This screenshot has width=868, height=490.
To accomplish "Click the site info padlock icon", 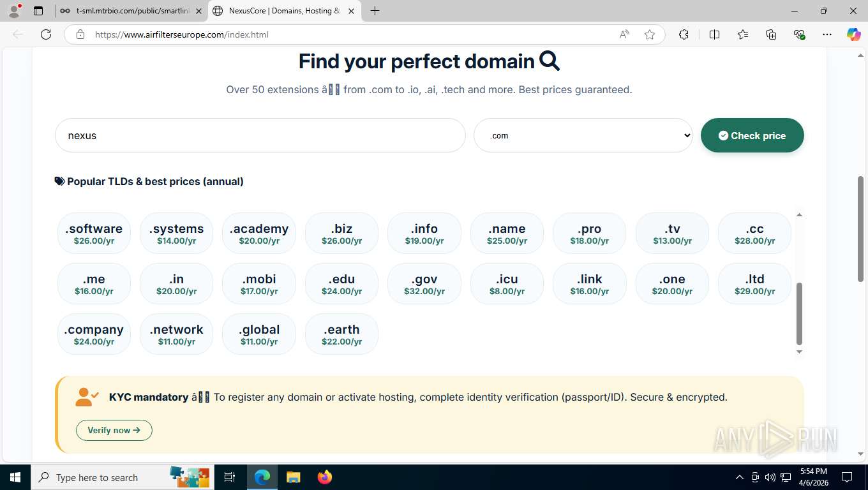I will click(80, 34).
